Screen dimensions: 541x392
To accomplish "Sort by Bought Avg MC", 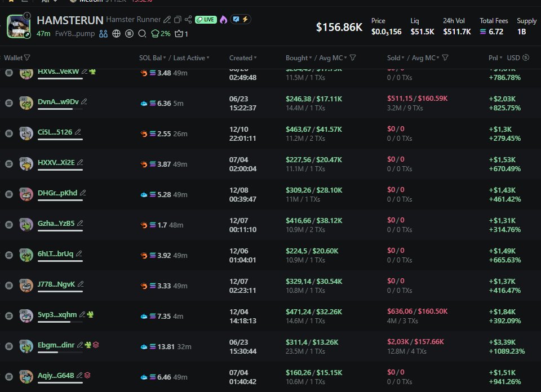I will (x=333, y=57).
